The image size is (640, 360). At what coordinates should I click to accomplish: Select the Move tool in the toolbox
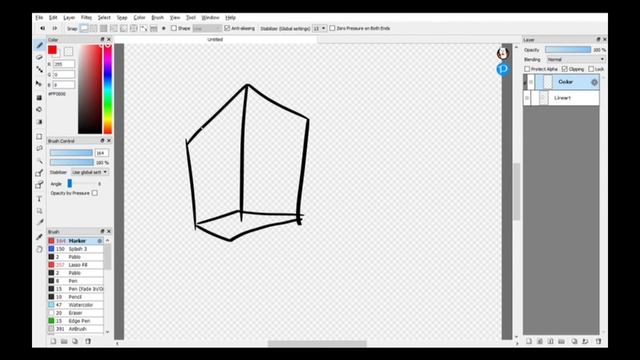(40, 83)
